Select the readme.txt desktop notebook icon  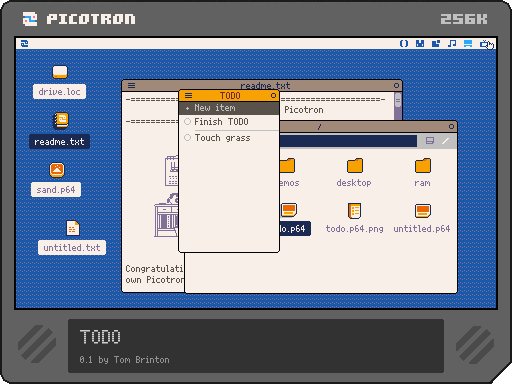point(61,120)
